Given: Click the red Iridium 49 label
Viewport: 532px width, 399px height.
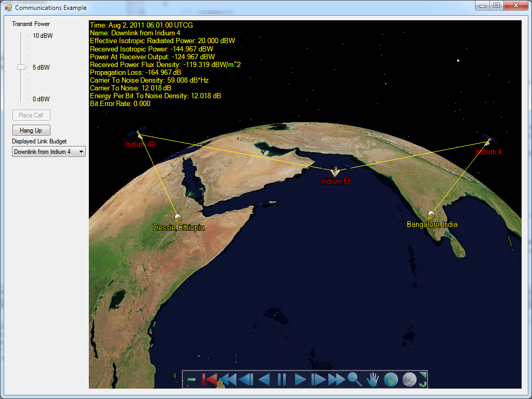Looking at the screenshot, I should (140, 144).
